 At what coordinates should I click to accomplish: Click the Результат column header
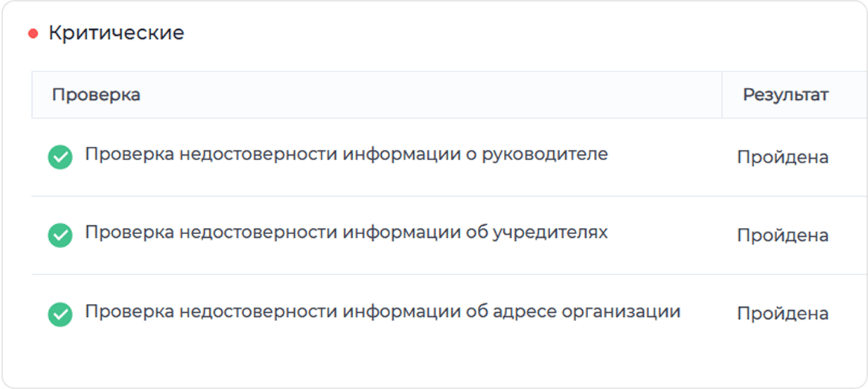785,95
